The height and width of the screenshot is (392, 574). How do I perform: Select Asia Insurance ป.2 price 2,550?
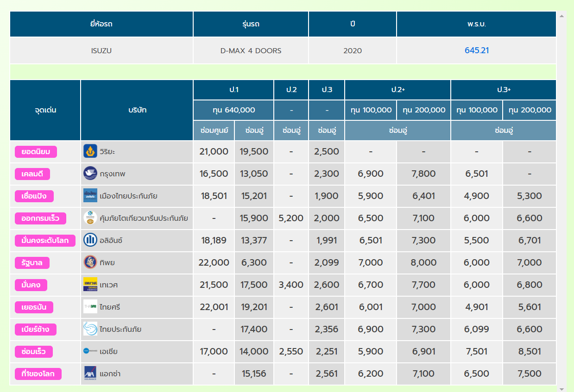291,351
